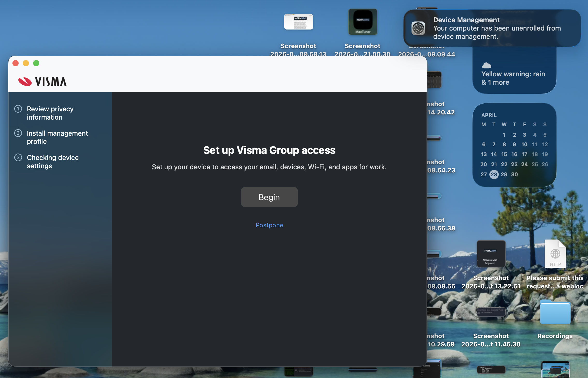This screenshot has width=588, height=378.
Task: Click the 'Set up your device to access' description
Action: coord(269,167)
